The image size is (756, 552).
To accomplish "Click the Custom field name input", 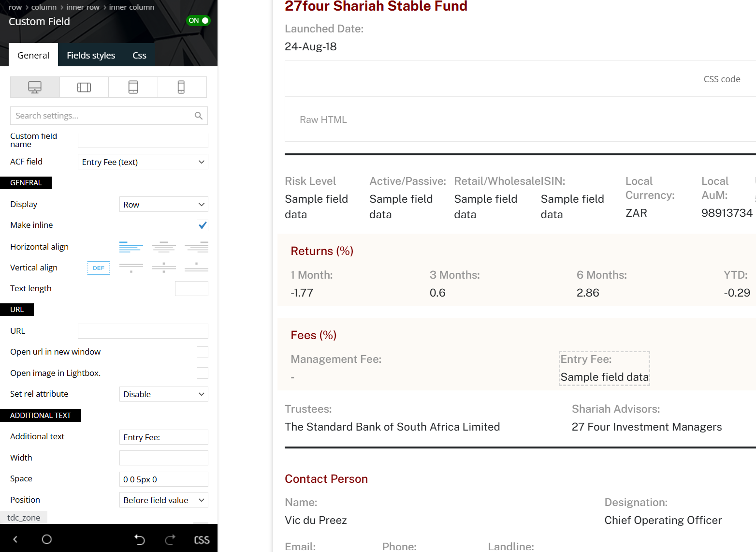I will pos(143,140).
